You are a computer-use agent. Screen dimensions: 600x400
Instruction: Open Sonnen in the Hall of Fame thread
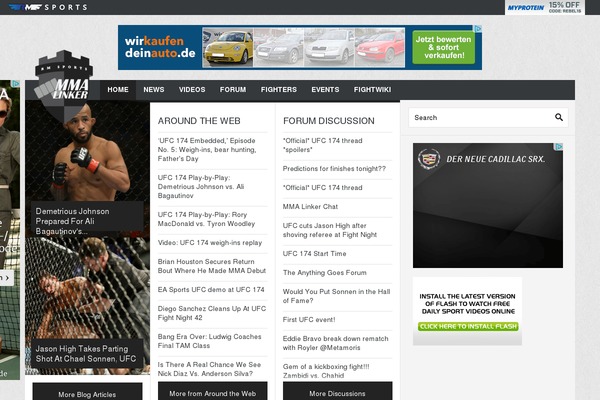pos(336,296)
